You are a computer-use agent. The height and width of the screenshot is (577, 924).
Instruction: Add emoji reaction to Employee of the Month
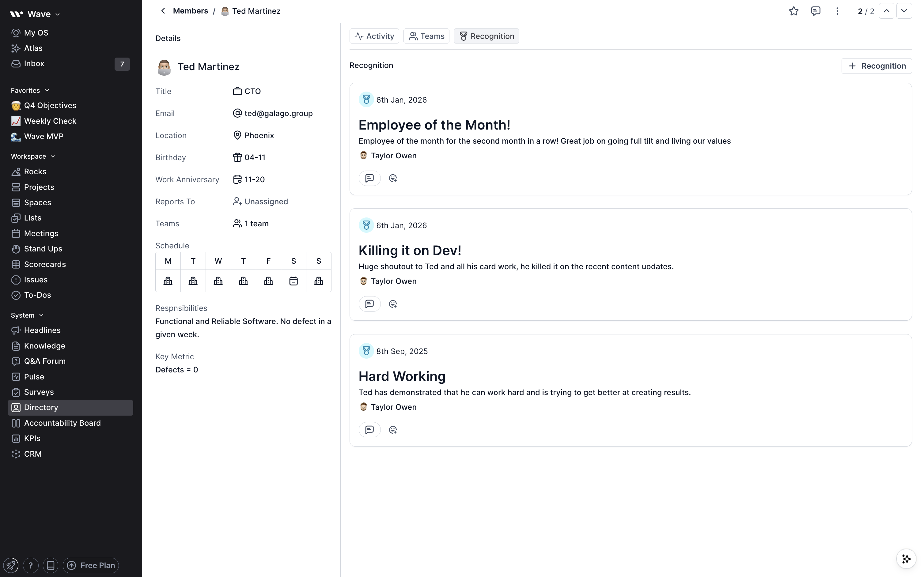393,178
